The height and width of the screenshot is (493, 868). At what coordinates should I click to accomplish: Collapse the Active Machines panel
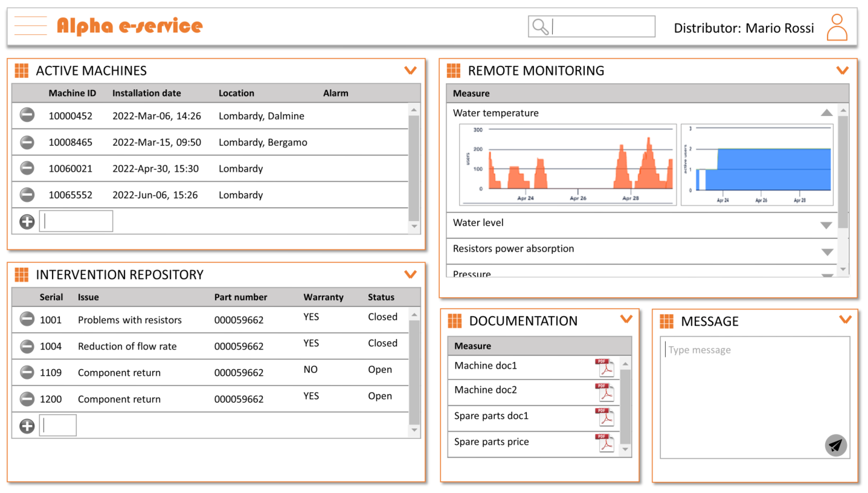(410, 70)
